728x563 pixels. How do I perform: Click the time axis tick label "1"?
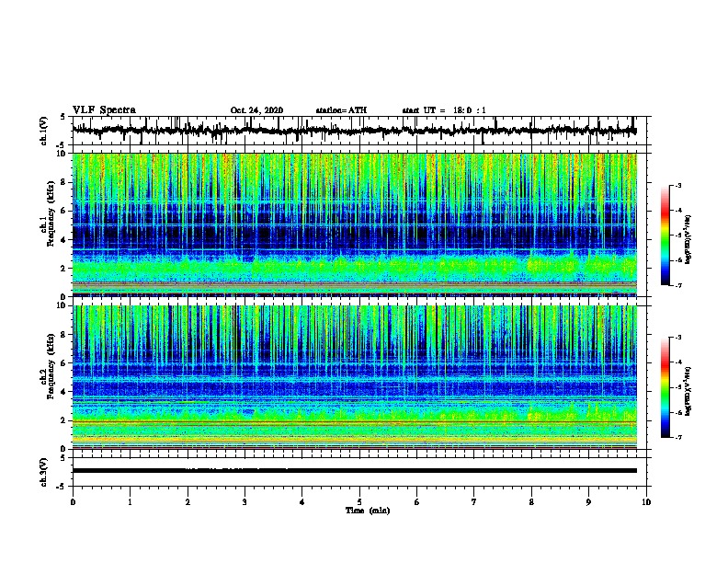click(130, 502)
